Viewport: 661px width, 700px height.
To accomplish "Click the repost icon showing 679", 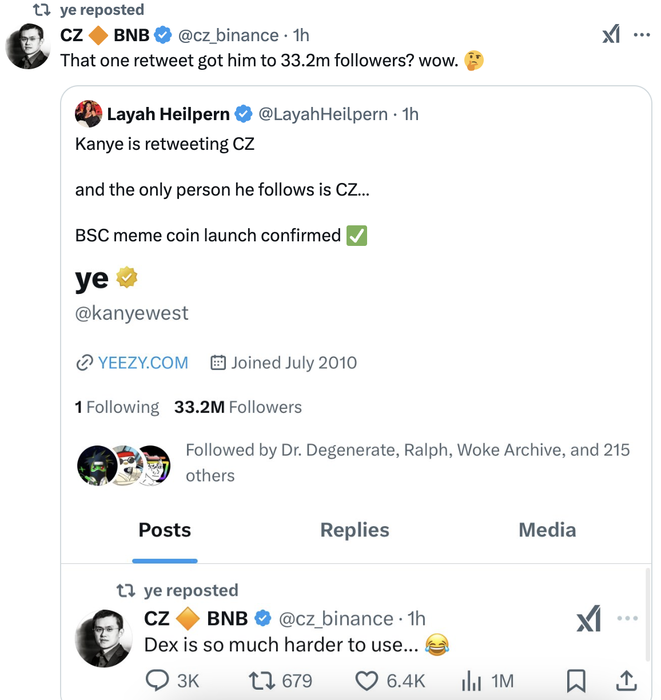I will tap(262, 681).
